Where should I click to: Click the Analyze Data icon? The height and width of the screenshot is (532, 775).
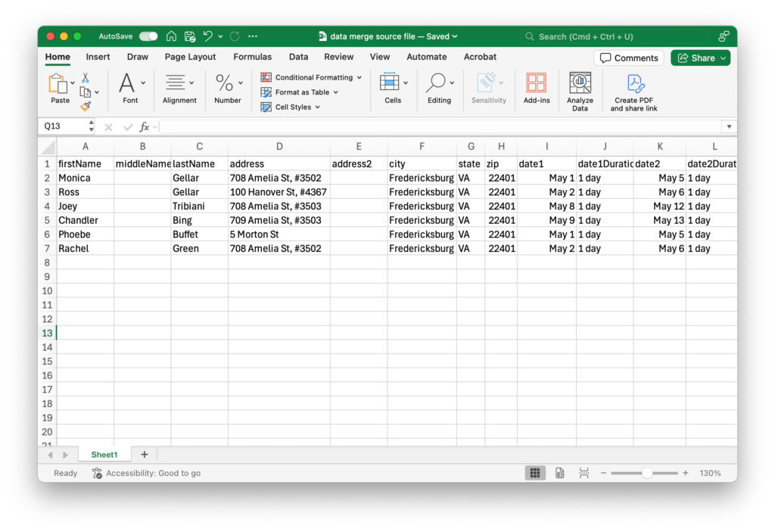point(580,82)
